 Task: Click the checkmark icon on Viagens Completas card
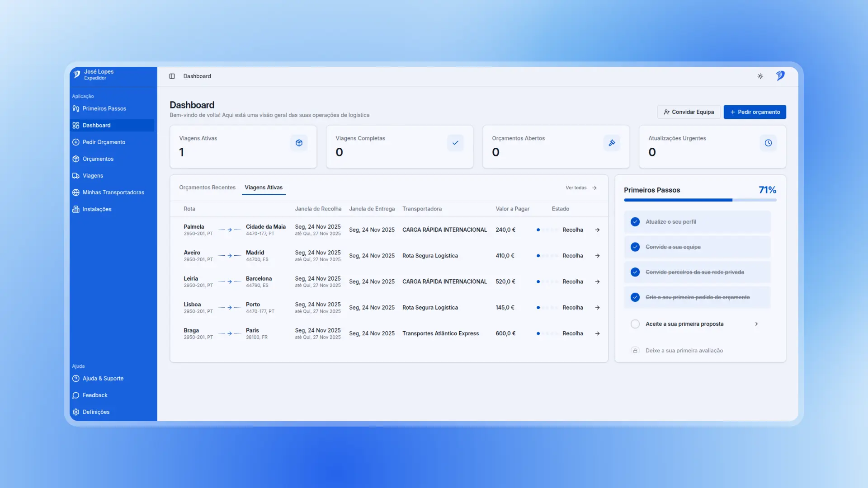(x=455, y=143)
